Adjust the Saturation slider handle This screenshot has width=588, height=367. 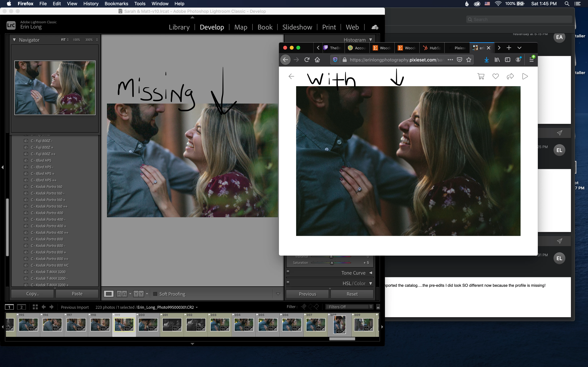(332, 263)
